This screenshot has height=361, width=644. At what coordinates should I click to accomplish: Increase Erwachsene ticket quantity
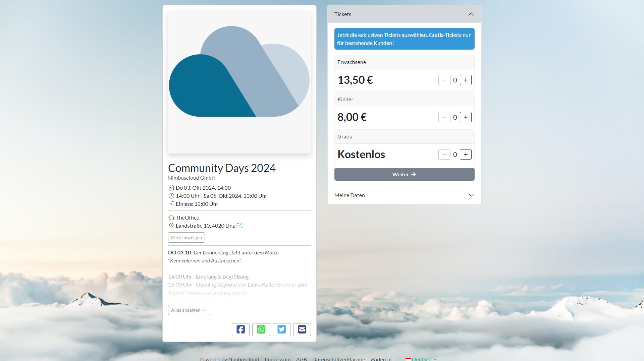[466, 80]
